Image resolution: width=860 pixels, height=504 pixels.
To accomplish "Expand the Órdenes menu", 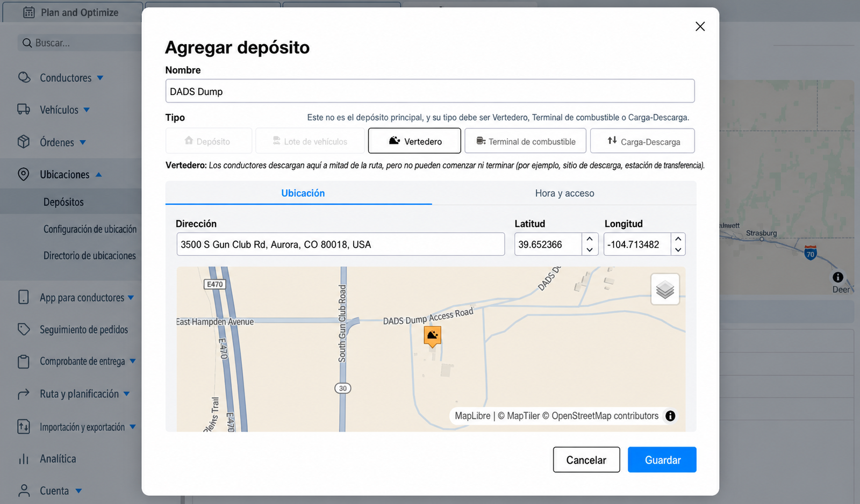I will (x=83, y=142).
